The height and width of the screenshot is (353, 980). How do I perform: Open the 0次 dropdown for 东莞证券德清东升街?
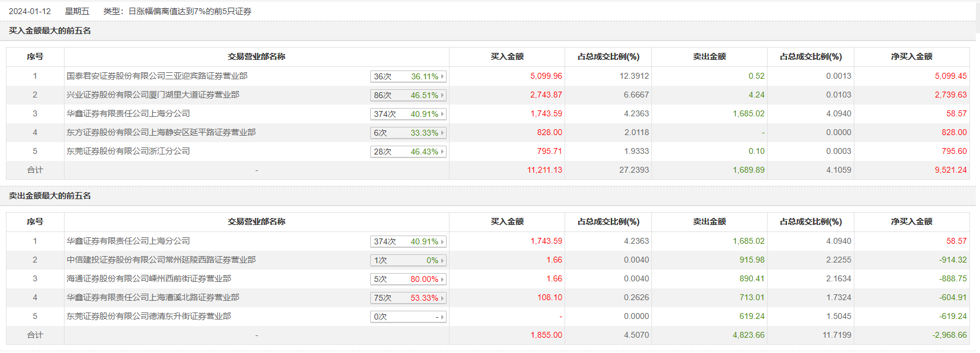[x=408, y=317]
